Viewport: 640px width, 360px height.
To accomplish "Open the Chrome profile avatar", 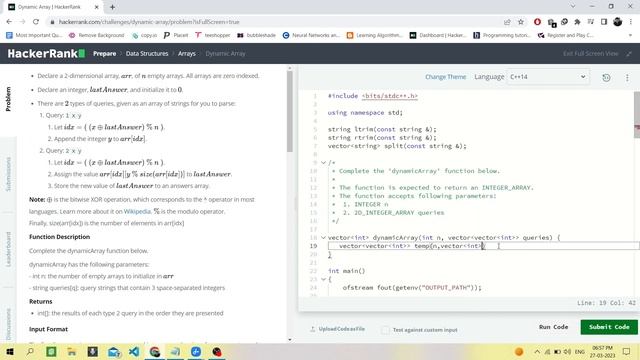I will (618, 22).
